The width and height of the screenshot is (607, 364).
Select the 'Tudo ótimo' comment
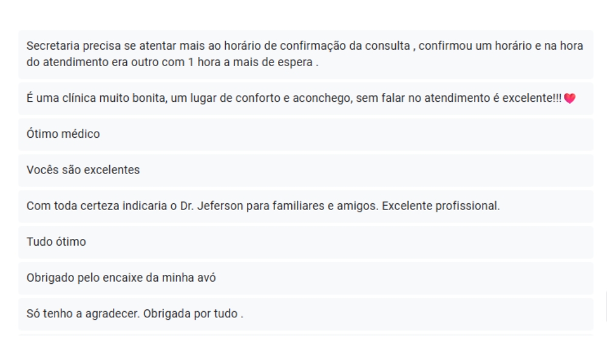click(x=306, y=242)
